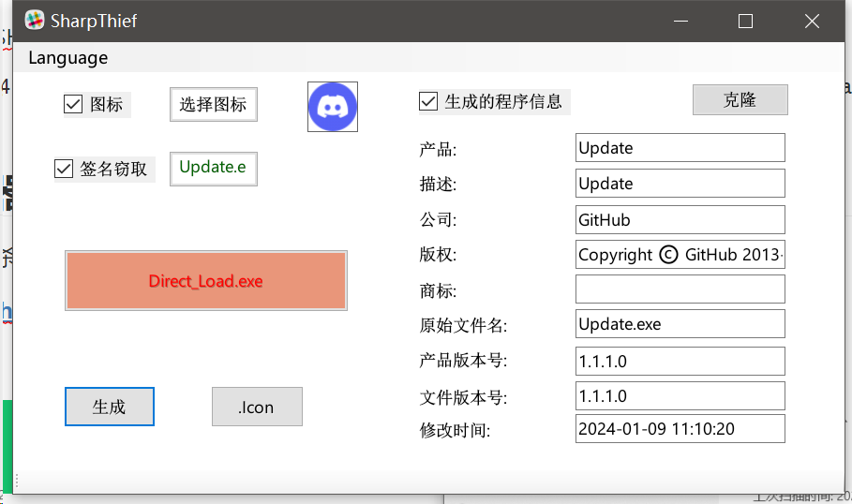The width and height of the screenshot is (852, 504).
Task: Select the empty 商标 input field
Action: [680, 289]
